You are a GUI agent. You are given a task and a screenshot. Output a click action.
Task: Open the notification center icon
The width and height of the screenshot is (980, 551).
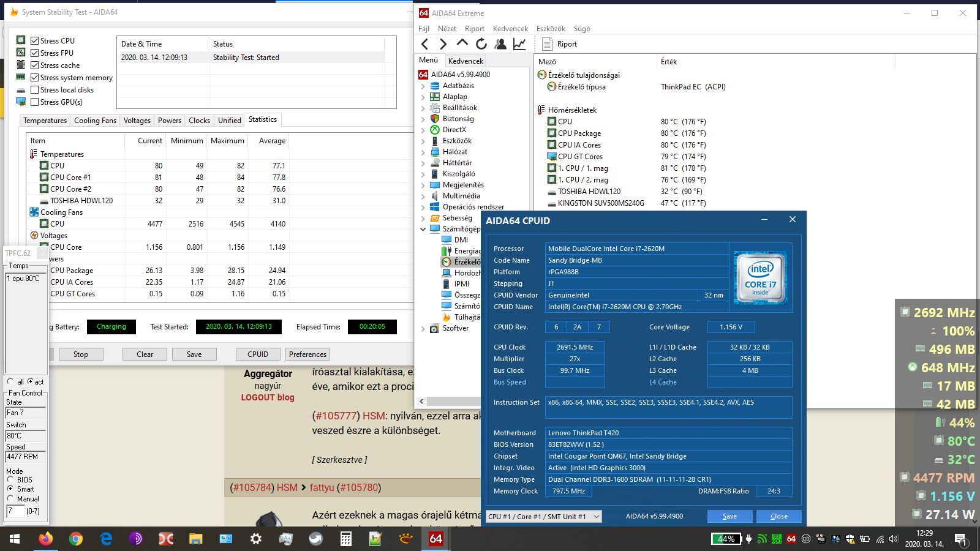point(960,539)
